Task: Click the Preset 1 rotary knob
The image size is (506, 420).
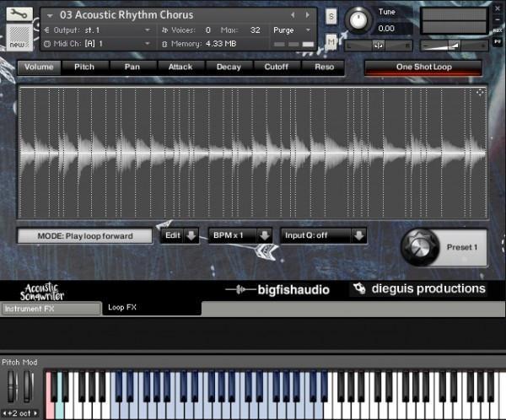Action: [420, 247]
